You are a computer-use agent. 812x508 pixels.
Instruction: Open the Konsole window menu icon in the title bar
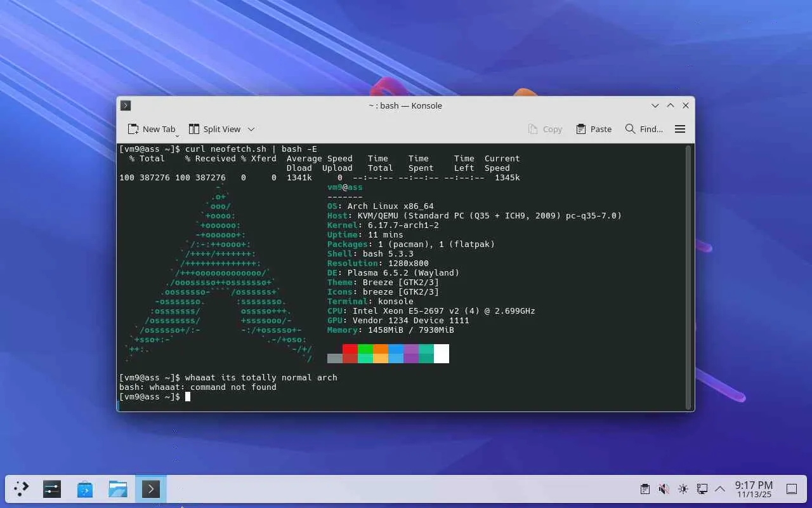[x=126, y=105]
